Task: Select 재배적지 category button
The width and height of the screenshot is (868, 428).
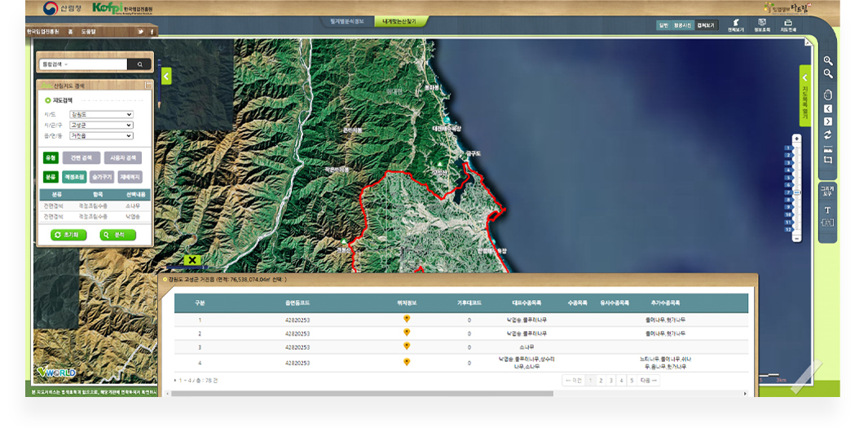Action: [130, 177]
